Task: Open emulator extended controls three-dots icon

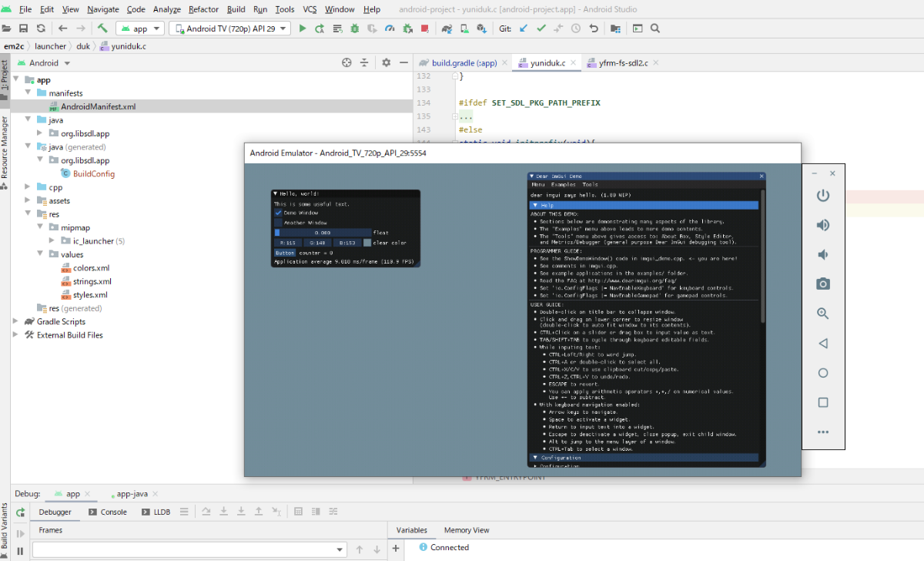Action: pyautogui.click(x=823, y=432)
